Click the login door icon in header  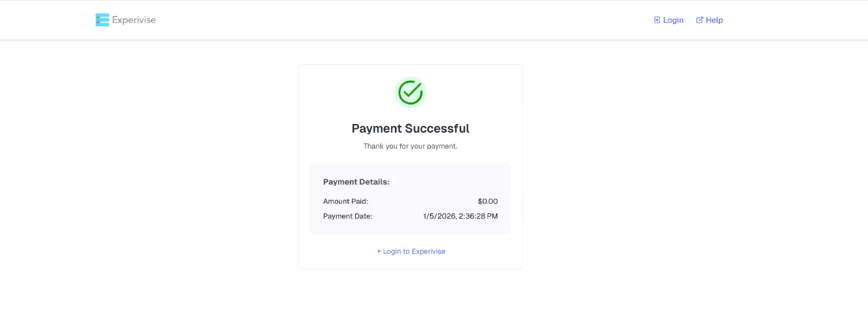[x=657, y=20]
